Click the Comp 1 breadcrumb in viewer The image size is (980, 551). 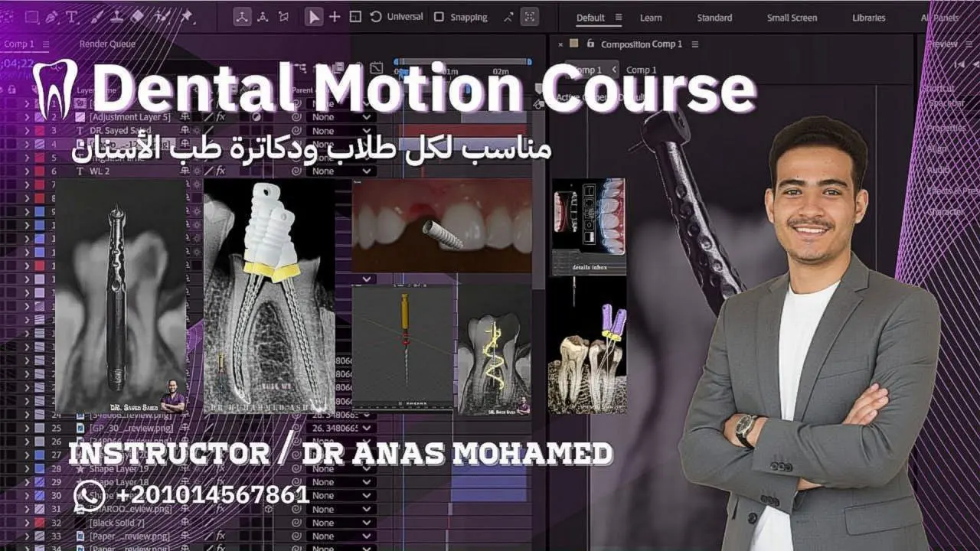click(x=642, y=70)
